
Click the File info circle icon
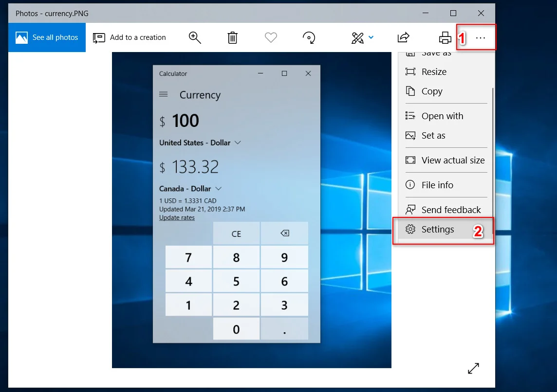pos(410,185)
